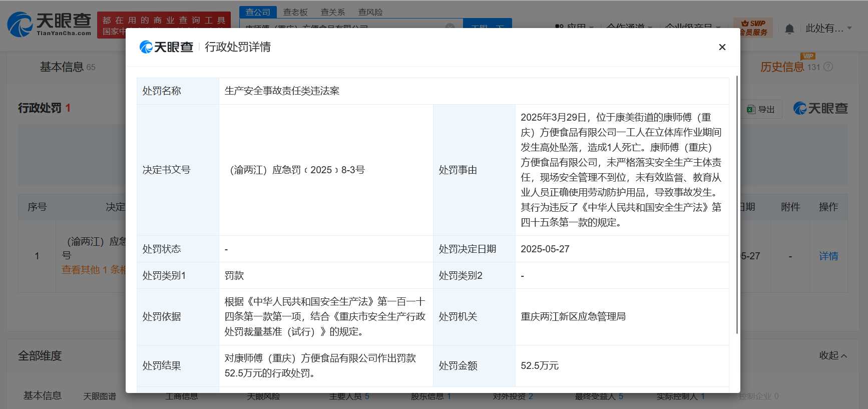The image size is (868, 409).
Task: Select the 查风险 search tab
Action: coord(370,12)
